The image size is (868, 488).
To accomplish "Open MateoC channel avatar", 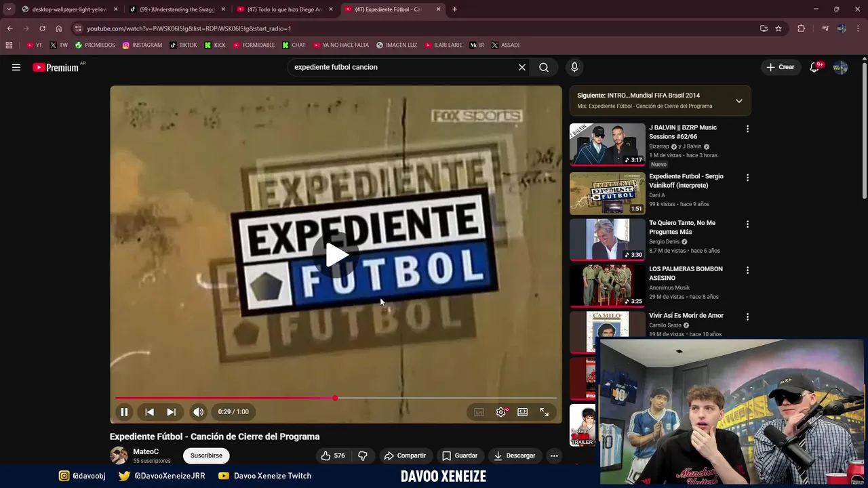I will 119,455.
